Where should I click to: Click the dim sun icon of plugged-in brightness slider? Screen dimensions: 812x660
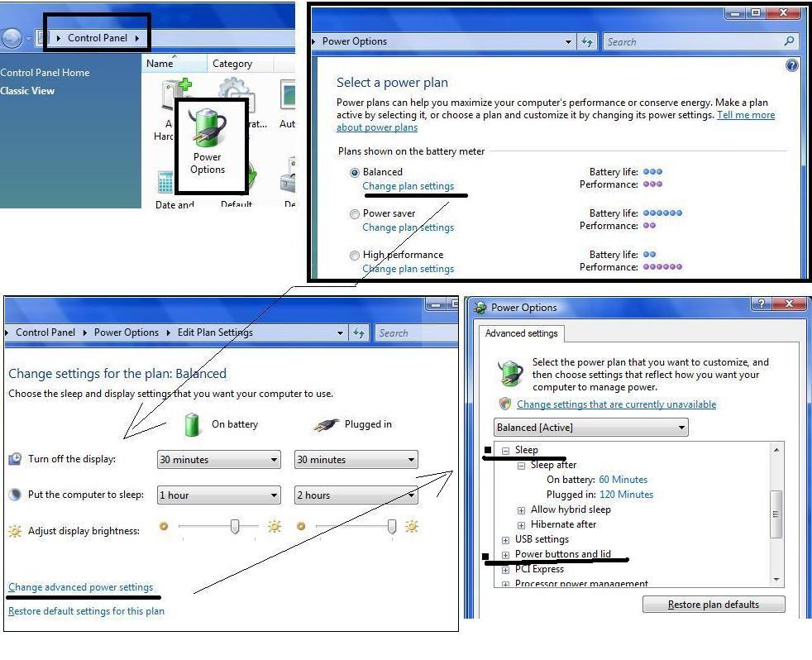pyautogui.click(x=301, y=526)
